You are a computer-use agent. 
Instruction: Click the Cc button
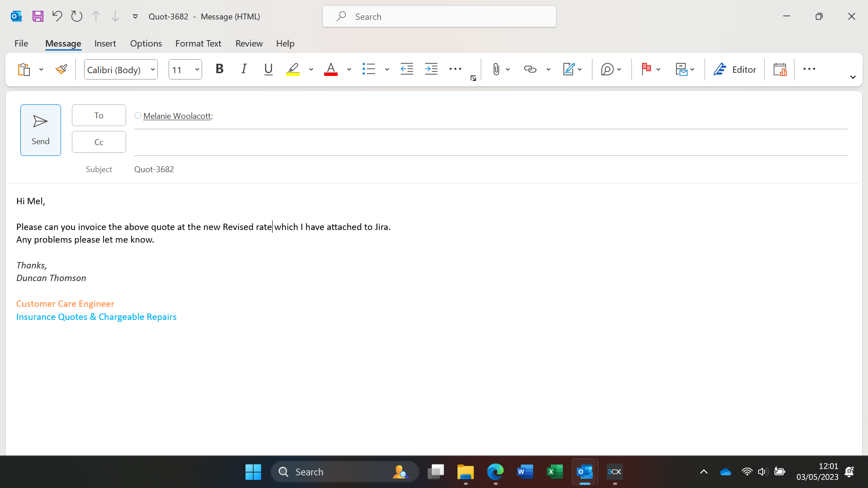click(x=99, y=142)
